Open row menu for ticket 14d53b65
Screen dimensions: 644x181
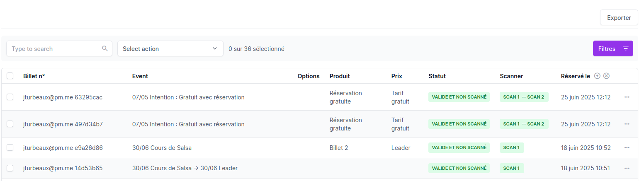coord(627,168)
